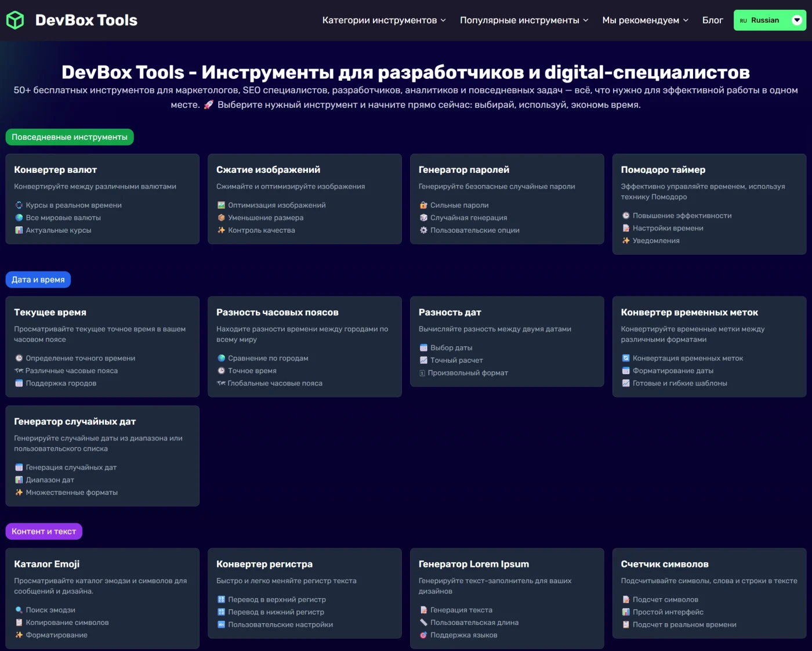Open the Мы рекомендуем dropdown
This screenshot has height=651, width=812.
coord(645,20)
